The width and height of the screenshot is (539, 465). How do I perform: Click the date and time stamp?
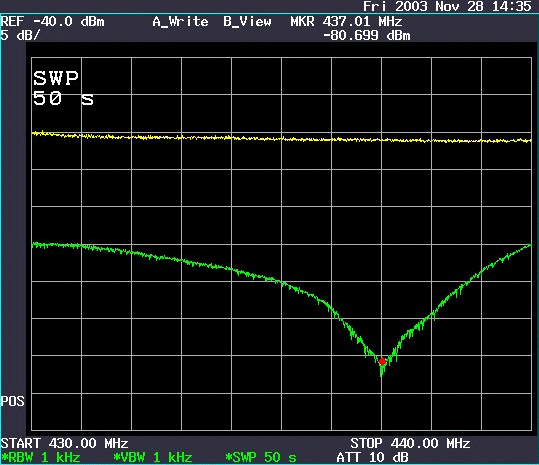pos(447,7)
